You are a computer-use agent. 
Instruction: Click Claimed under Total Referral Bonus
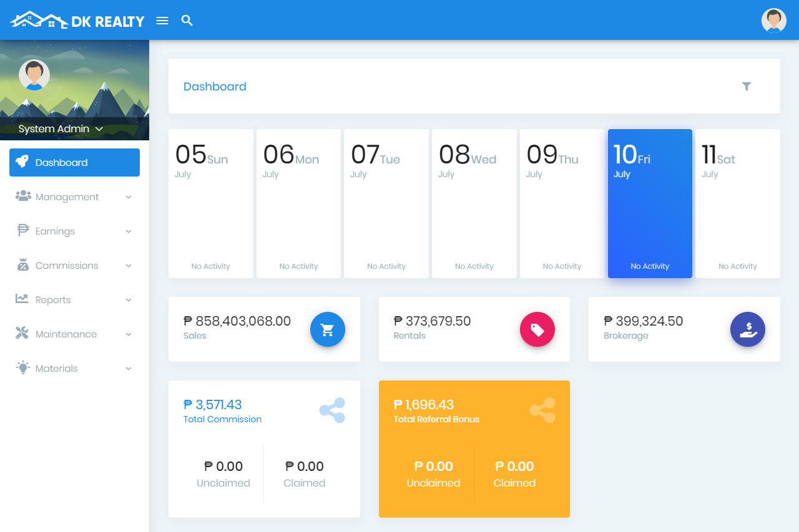pos(514,483)
